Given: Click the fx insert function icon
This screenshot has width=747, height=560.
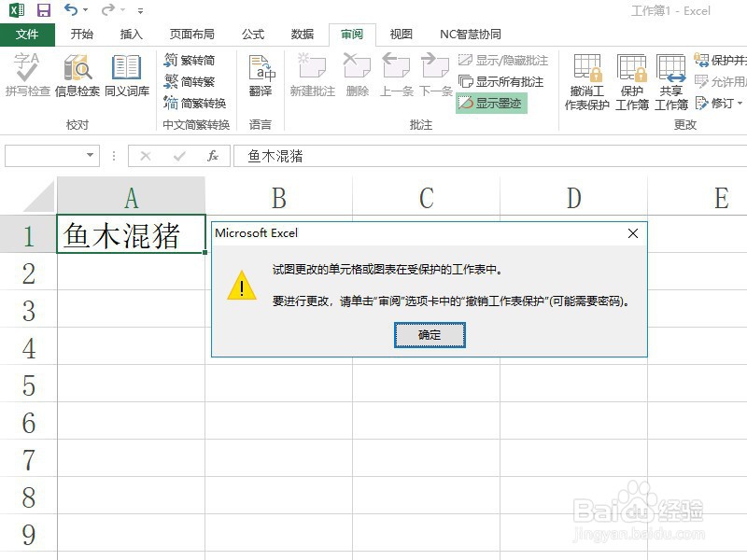Looking at the screenshot, I should coord(213,156).
